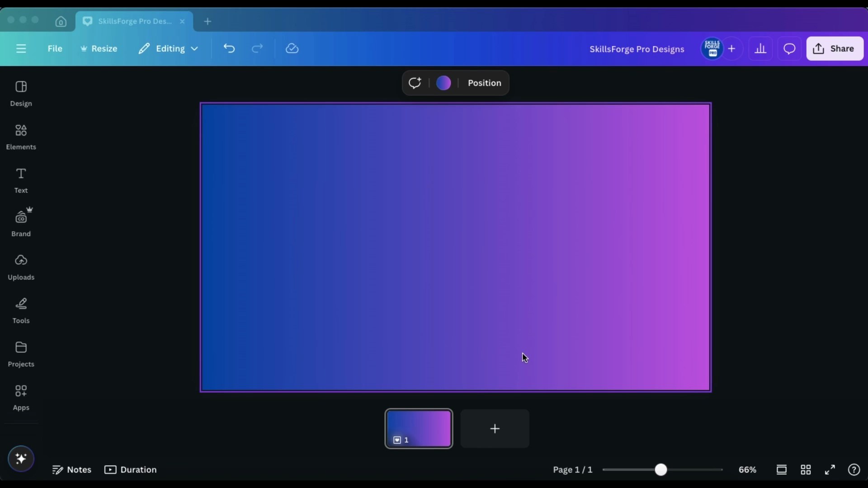Viewport: 868px width, 488px height.
Task: Open the Brand panel
Action: [x=21, y=222]
